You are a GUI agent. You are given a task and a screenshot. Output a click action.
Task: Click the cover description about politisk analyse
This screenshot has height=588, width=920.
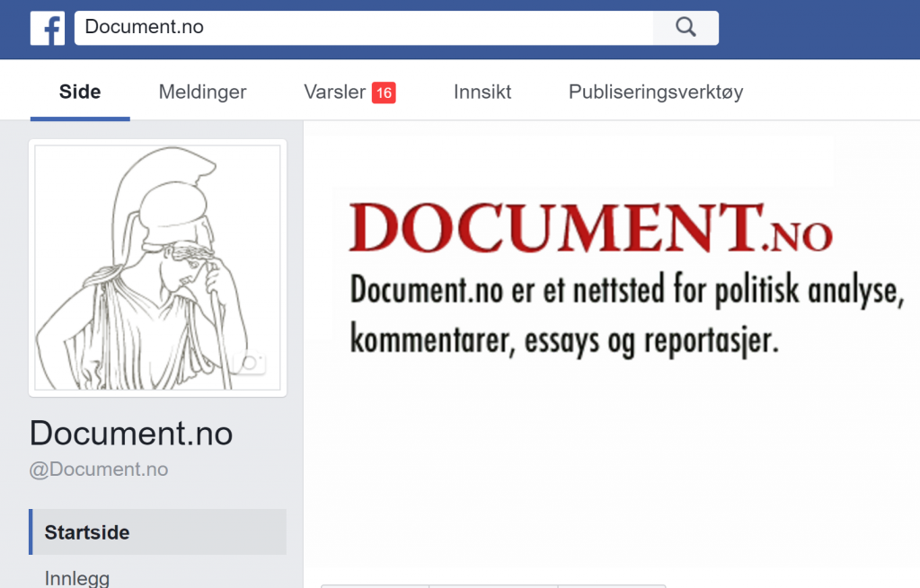coord(620,316)
